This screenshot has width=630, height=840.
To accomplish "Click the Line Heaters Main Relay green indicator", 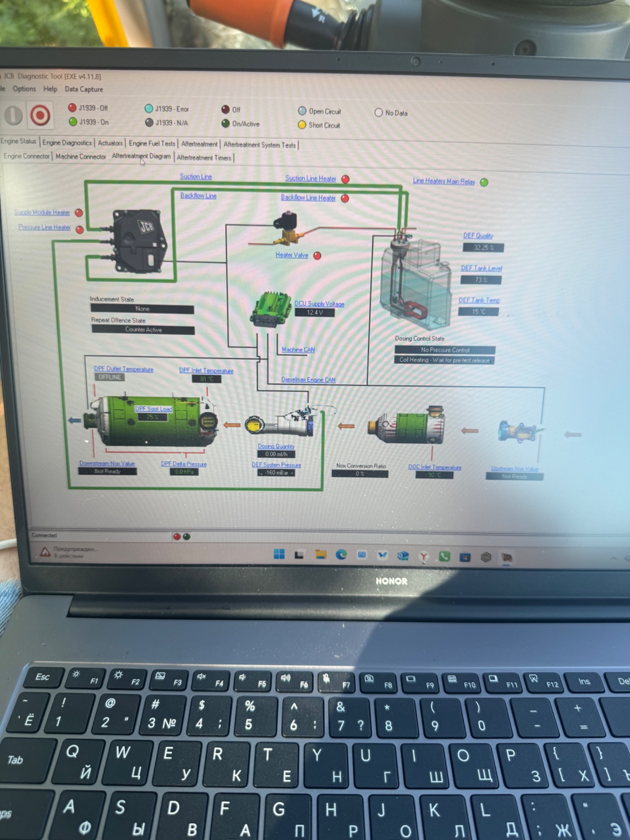I will point(484,183).
